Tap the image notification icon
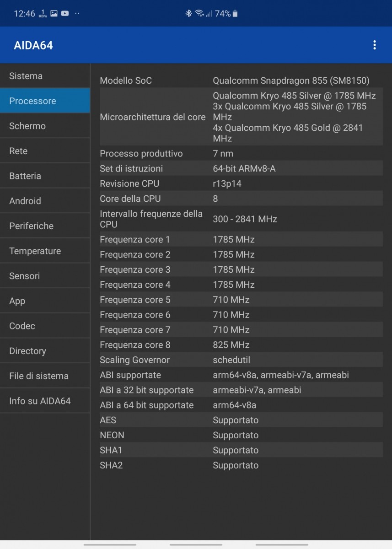The width and height of the screenshot is (392, 549). (x=54, y=14)
